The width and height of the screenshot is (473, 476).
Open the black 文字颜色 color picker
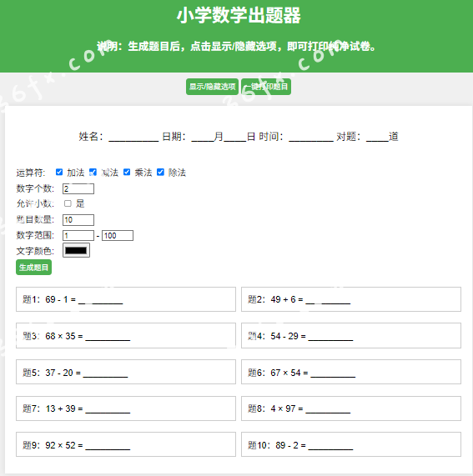pos(76,250)
